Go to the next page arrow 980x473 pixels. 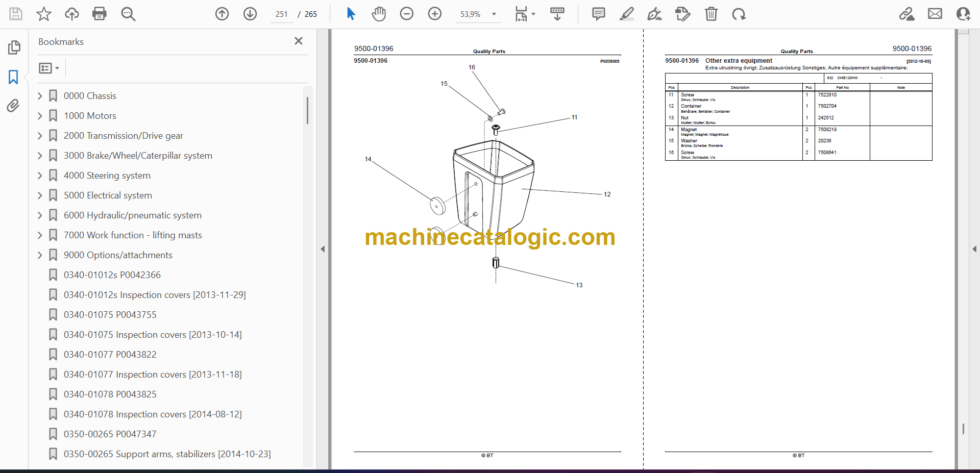[250, 14]
